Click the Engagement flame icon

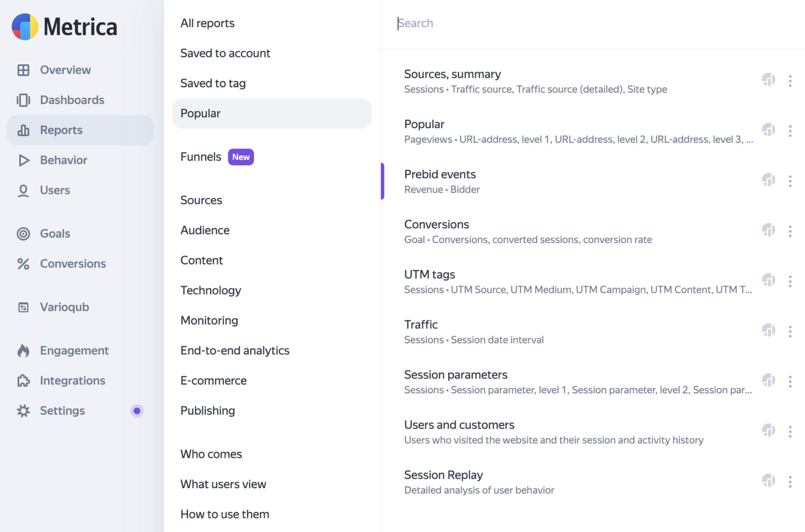pyautogui.click(x=23, y=351)
